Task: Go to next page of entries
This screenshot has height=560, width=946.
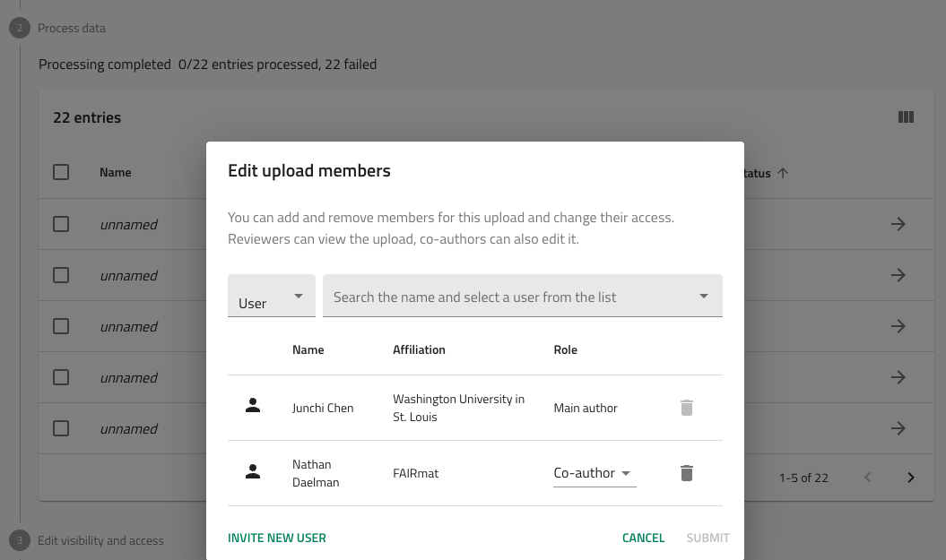Action: point(910,478)
